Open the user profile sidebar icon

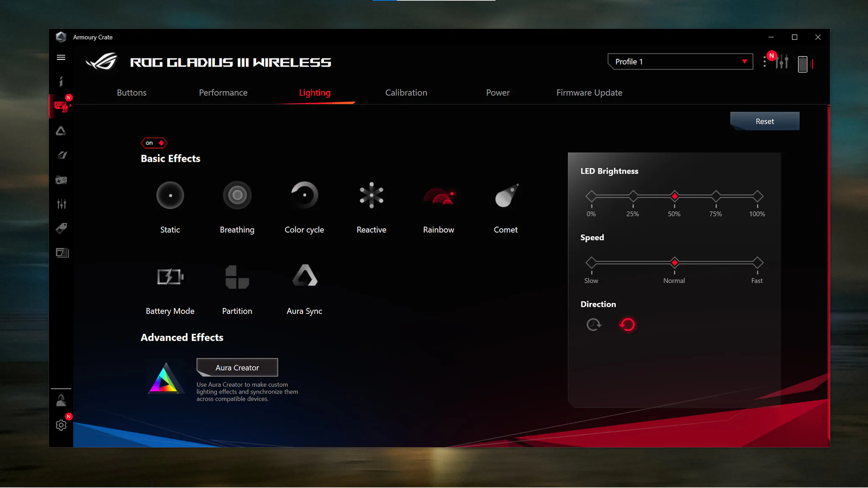tap(61, 400)
